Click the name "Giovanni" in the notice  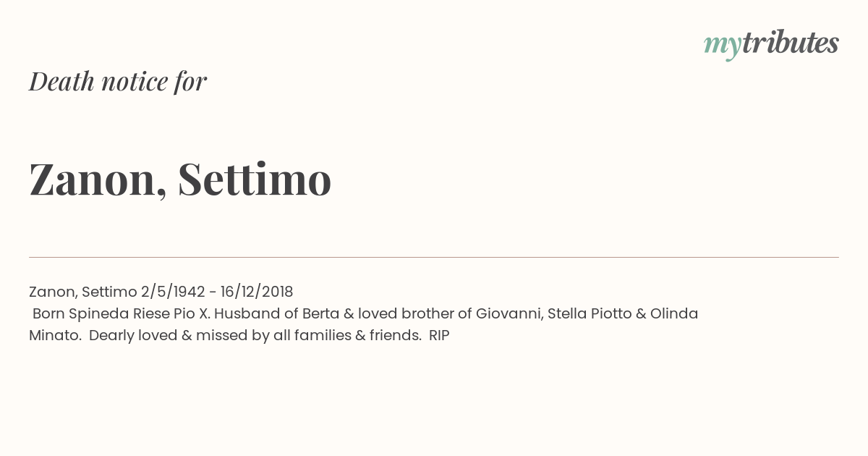point(509,313)
